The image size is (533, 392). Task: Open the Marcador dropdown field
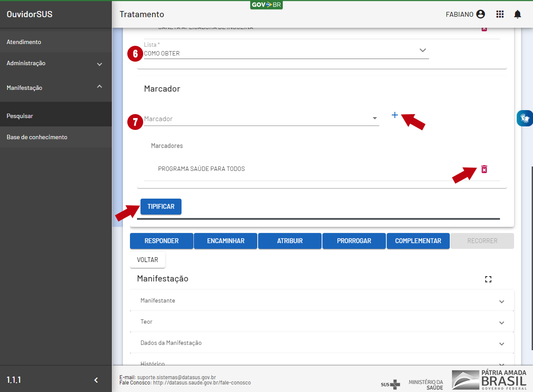click(261, 119)
